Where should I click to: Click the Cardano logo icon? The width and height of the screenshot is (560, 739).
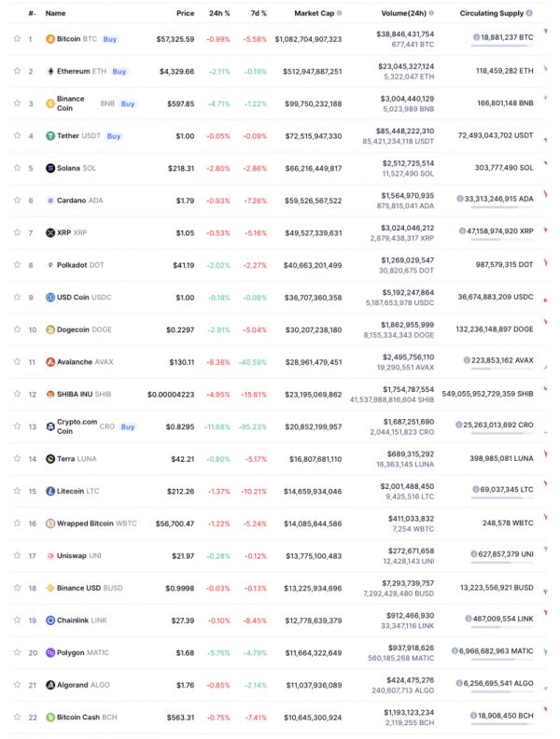coord(50,200)
